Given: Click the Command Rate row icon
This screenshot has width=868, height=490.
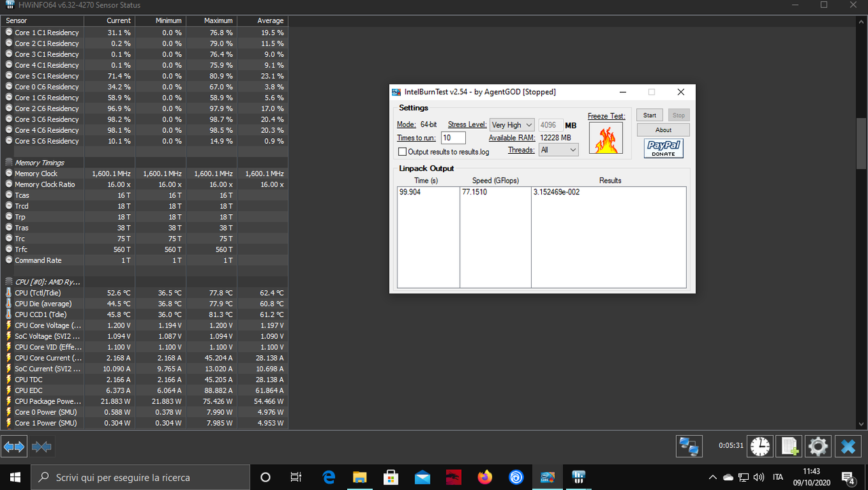Looking at the screenshot, I should [9, 260].
